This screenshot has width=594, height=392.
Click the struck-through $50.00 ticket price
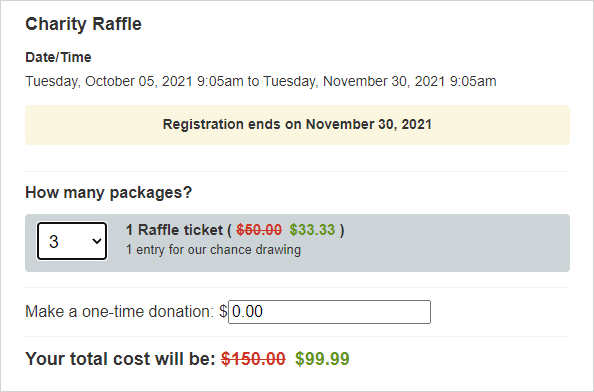pos(259,230)
